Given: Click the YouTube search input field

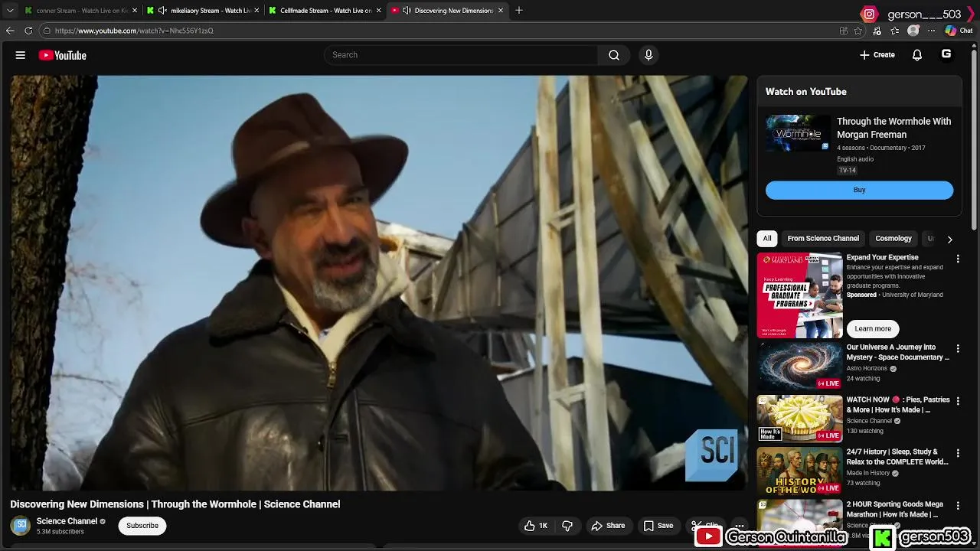Looking at the screenshot, I should coord(461,55).
